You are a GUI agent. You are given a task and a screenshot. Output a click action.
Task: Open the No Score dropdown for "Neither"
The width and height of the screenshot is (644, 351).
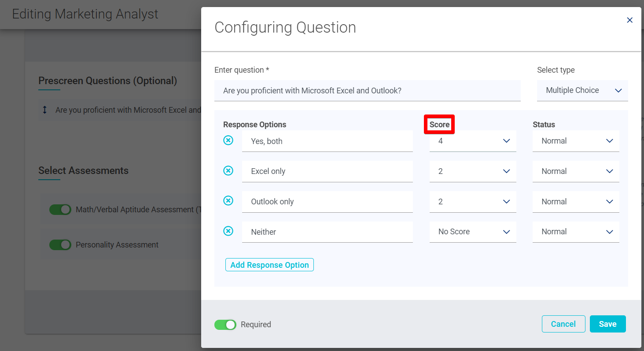(x=473, y=232)
